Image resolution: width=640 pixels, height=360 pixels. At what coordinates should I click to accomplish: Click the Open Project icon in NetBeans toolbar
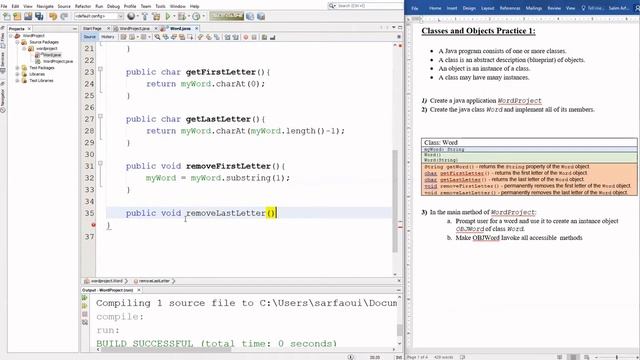click(x=28, y=16)
